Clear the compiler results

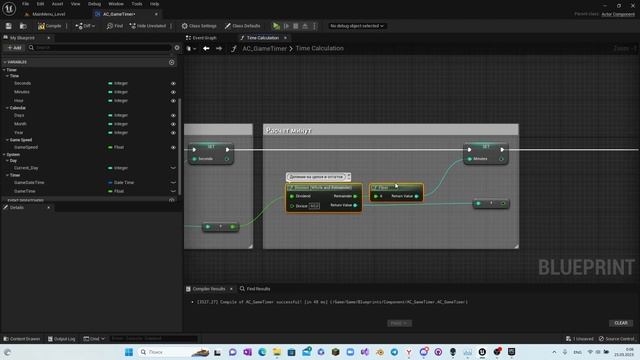pyautogui.click(x=621, y=323)
